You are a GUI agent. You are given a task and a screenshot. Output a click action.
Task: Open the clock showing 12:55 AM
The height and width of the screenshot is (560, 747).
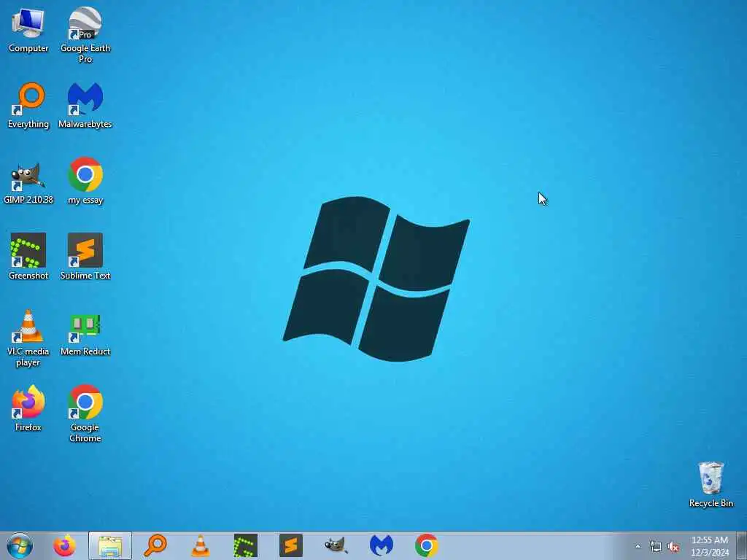pyautogui.click(x=710, y=546)
